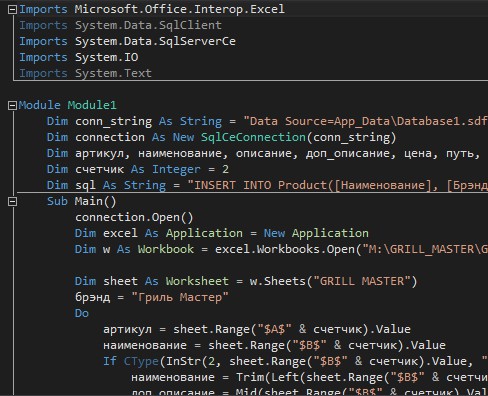Click the variable 'conn_string' in its Dim line
This screenshot has width=488, height=396.
[113, 121]
